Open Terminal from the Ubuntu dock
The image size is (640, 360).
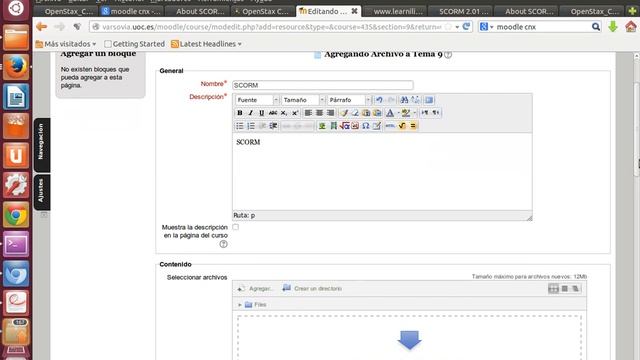[16, 244]
